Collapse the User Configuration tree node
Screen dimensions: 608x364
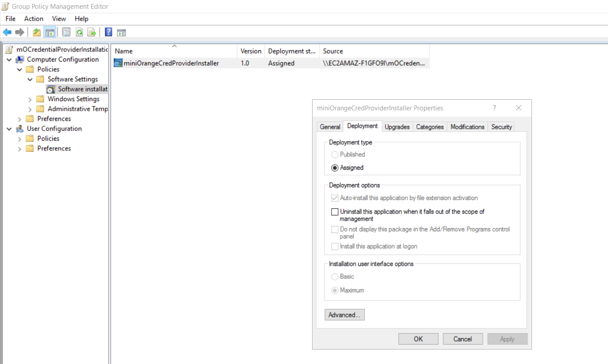click(9, 129)
